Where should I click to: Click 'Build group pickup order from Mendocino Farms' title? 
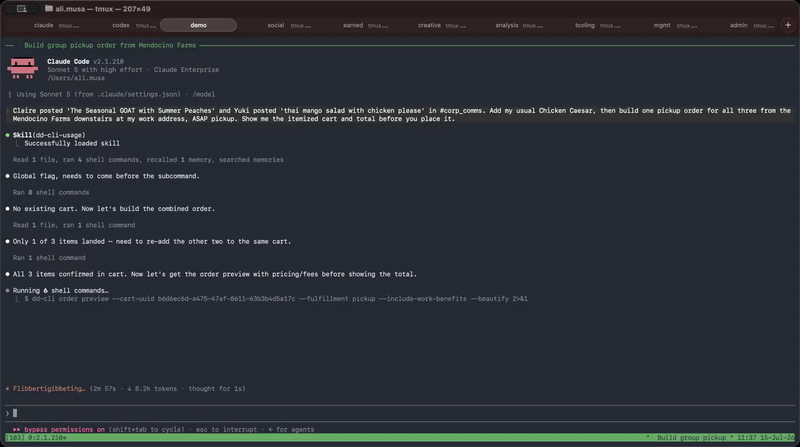pyautogui.click(x=110, y=45)
